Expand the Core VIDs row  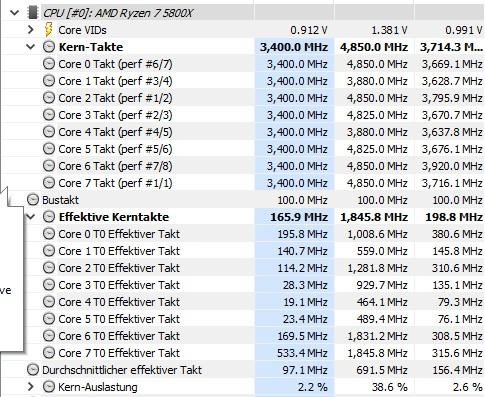(x=31, y=30)
